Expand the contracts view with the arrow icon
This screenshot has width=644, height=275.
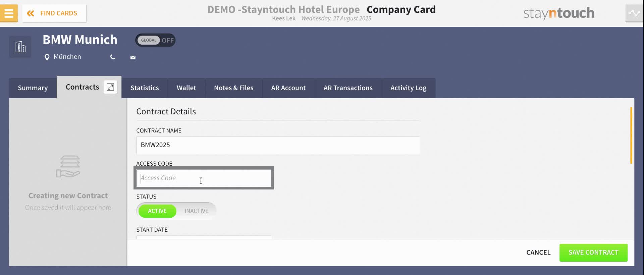110,87
